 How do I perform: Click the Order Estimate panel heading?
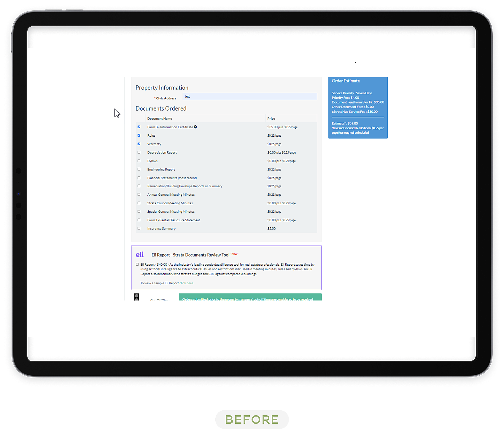[x=346, y=81]
